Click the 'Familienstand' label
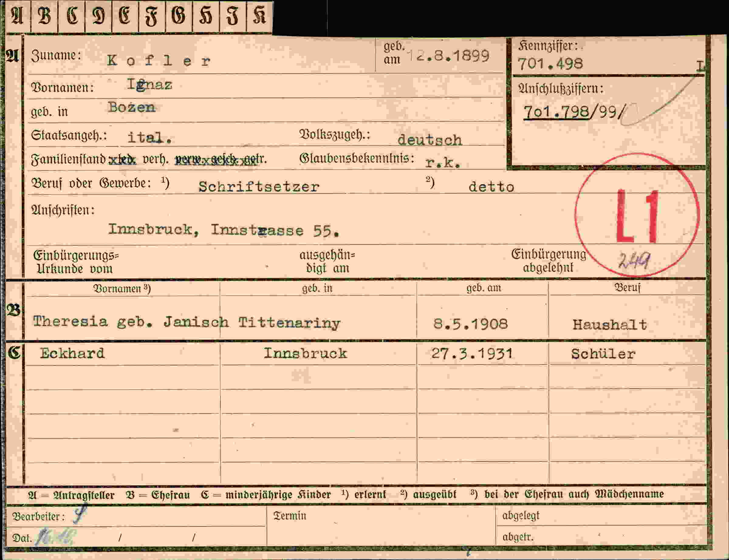The image size is (729, 560). click(68, 159)
